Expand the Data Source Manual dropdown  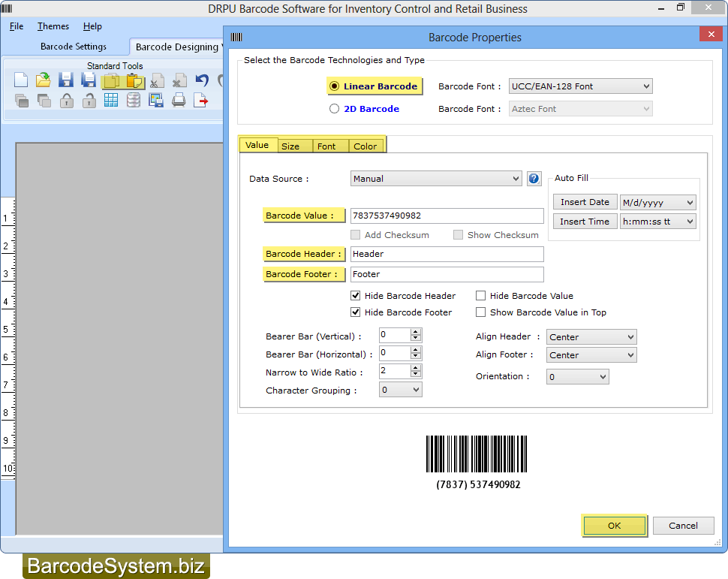point(436,179)
